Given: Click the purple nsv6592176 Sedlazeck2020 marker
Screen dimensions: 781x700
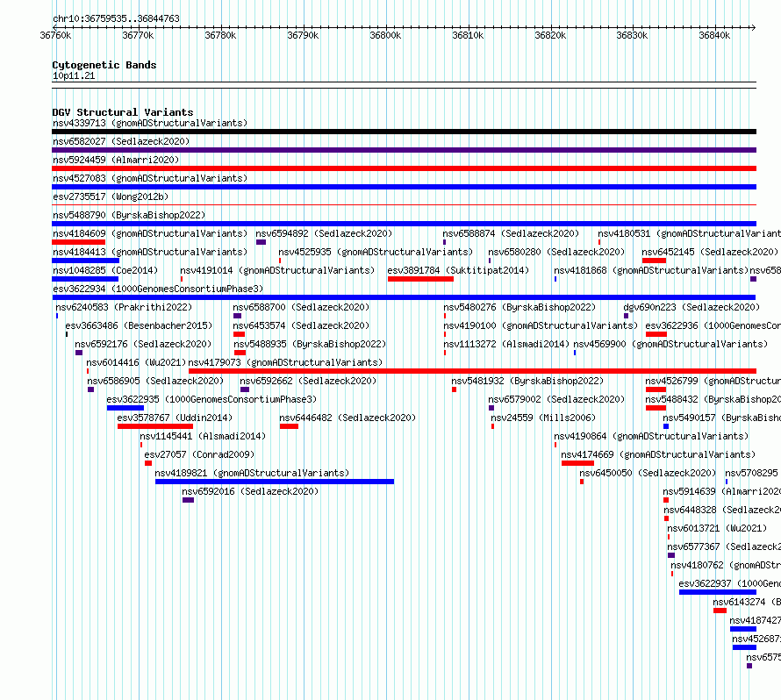Looking at the screenshot, I should tap(79, 353).
